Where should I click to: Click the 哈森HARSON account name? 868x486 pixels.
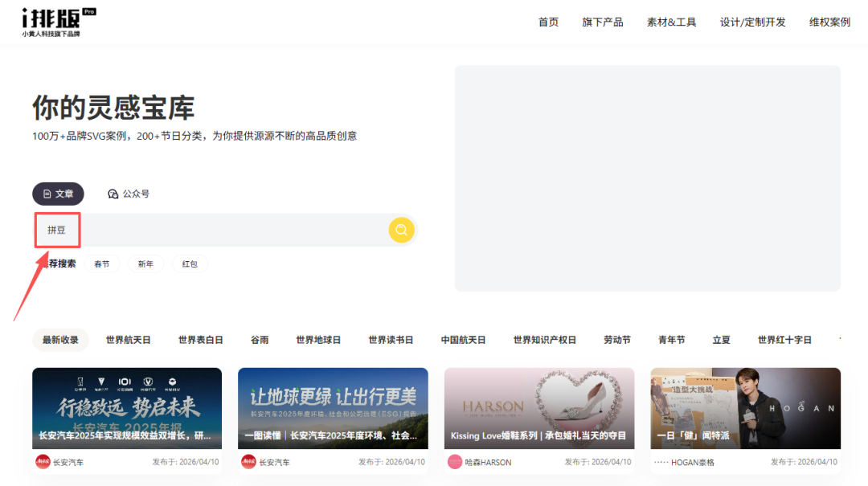point(489,462)
